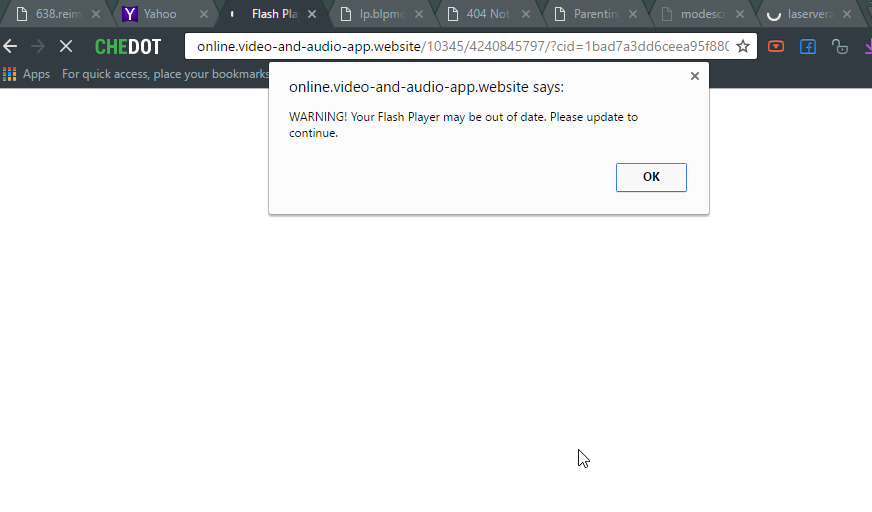Switch to the modescr tab
Image resolution: width=872 pixels, height=512 pixels.
(x=700, y=14)
